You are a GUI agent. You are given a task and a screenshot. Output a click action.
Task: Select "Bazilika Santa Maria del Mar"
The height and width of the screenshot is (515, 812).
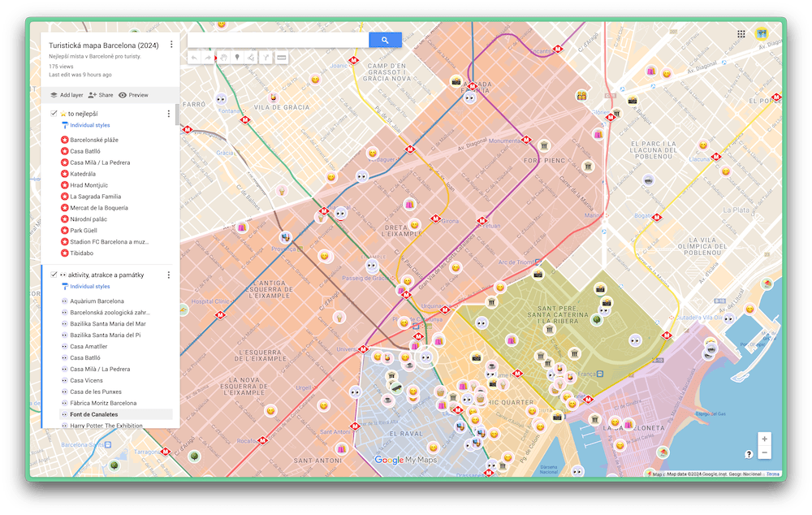[108, 324]
